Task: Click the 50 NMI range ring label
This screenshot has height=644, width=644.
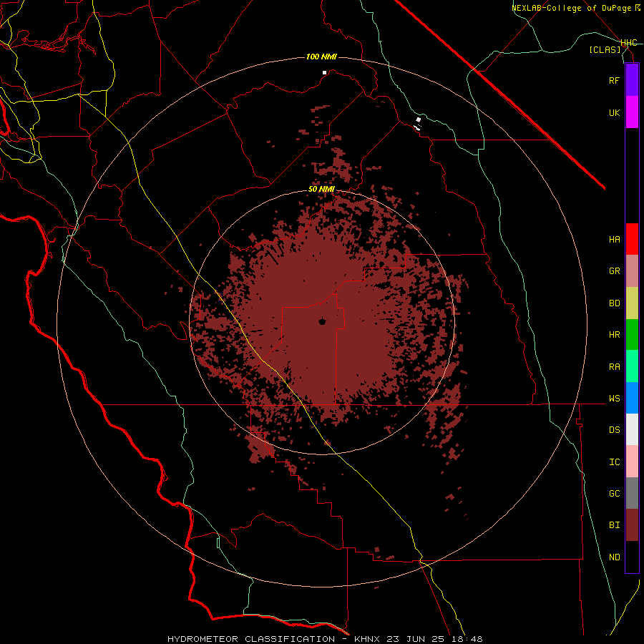Action: pos(321,189)
